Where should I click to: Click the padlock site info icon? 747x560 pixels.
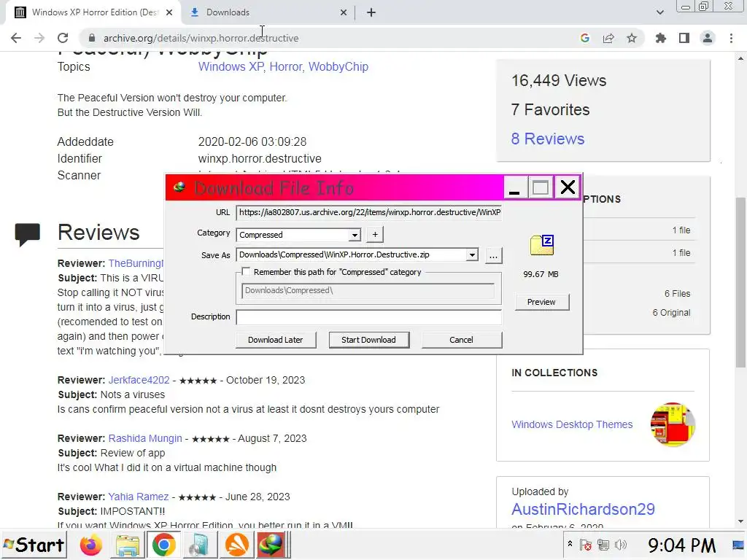(92, 38)
